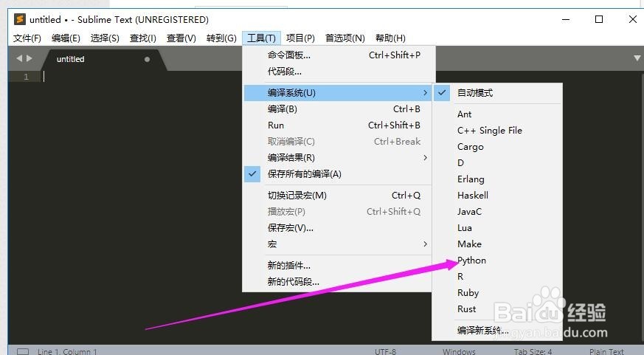This screenshot has width=644, height=355.
Task: Run 编译(B) command
Action: point(337,109)
